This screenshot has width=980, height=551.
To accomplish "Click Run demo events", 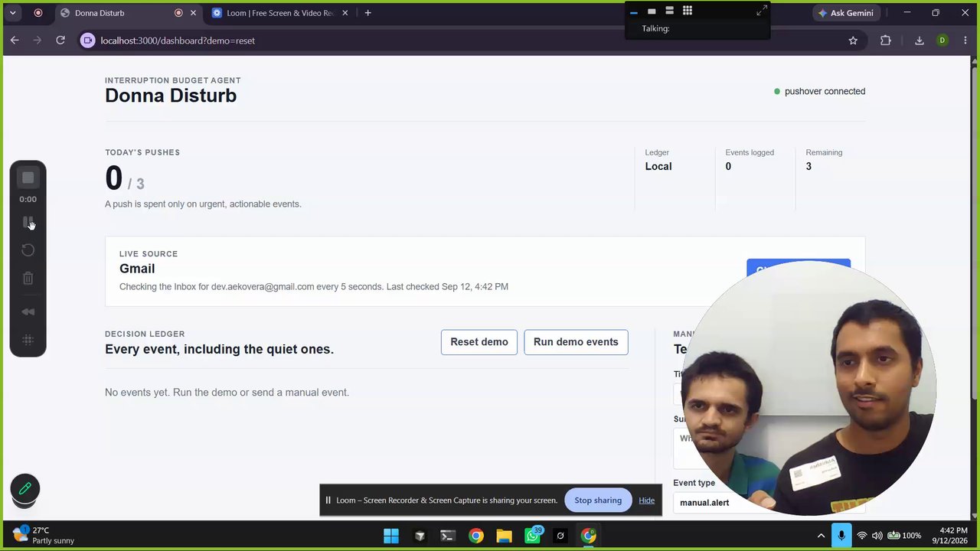I will [x=576, y=342].
